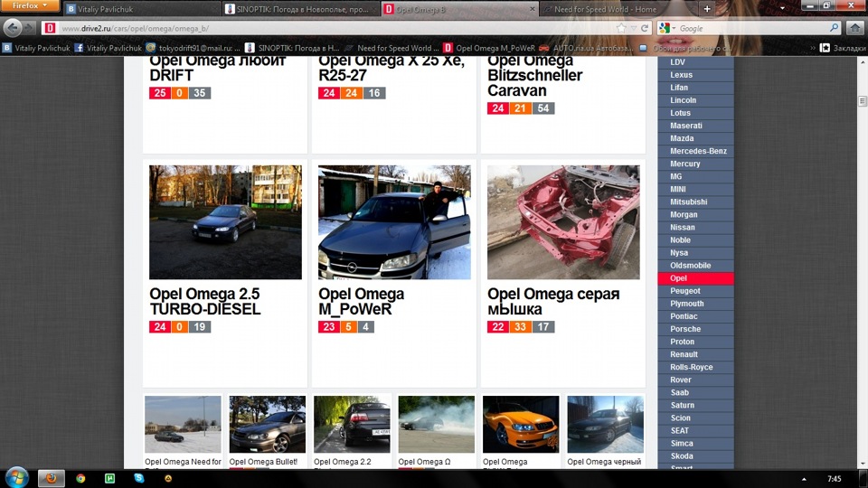This screenshot has width=868, height=488.
Task: Open the Firefox menu button
Action: tap(29, 6)
